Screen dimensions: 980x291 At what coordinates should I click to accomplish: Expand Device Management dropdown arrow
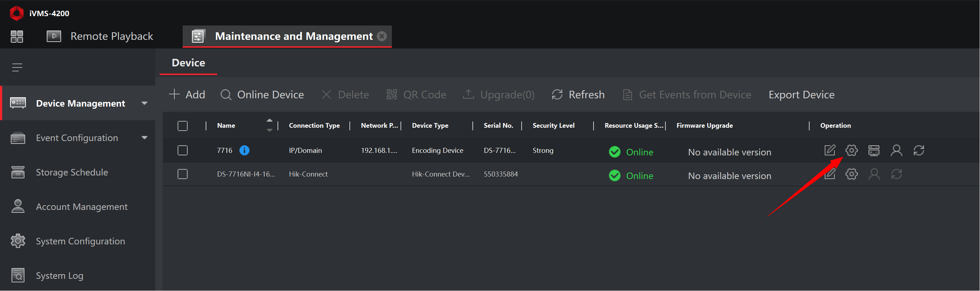click(x=144, y=103)
